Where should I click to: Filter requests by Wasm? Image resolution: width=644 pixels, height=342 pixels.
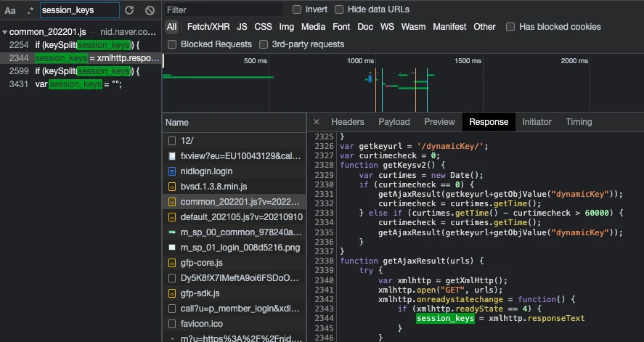(x=413, y=27)
